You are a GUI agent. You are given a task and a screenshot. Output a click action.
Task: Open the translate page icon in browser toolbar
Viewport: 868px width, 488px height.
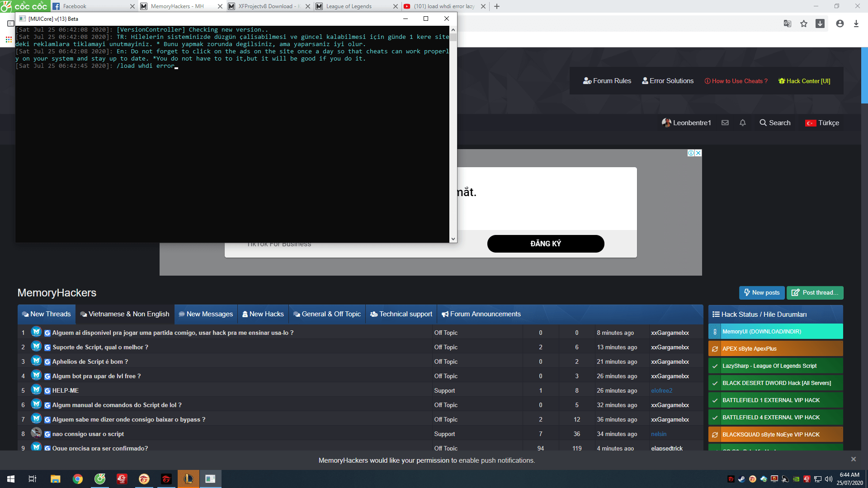(x=788, y=23)
